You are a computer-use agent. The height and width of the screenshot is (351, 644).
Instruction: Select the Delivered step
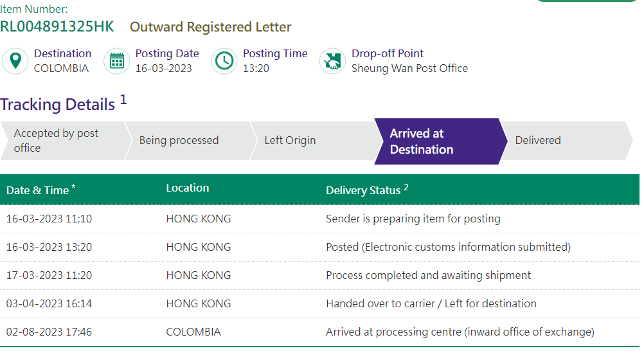[538, 140]
